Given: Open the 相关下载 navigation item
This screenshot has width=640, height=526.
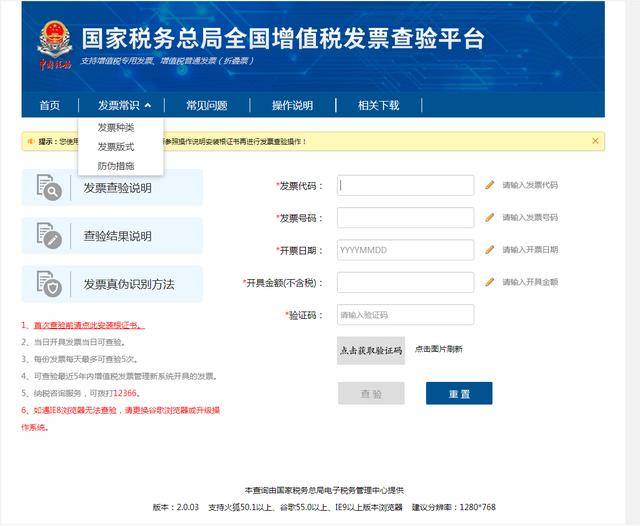Looking at the screenshot, I should point(378,106).
